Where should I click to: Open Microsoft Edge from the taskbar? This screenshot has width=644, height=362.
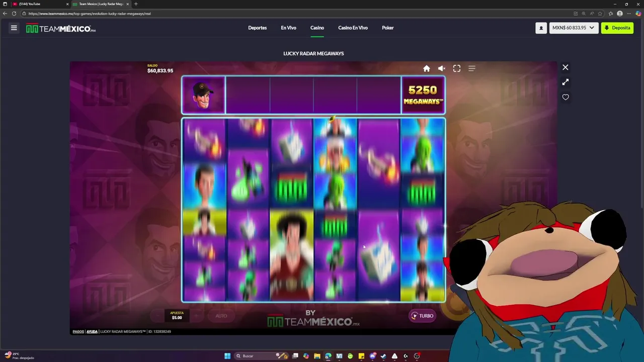pyautogui.click(x=328, y=356)
